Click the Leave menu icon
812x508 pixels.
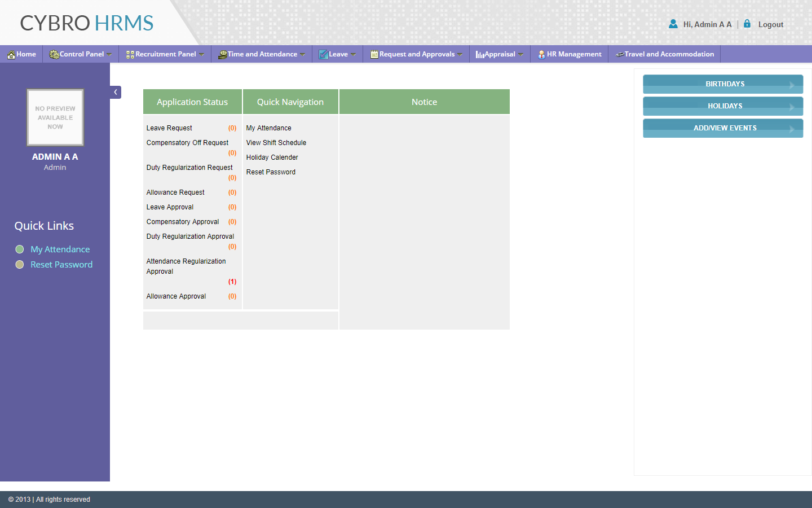pyautogui.click(x=324, y=55)
